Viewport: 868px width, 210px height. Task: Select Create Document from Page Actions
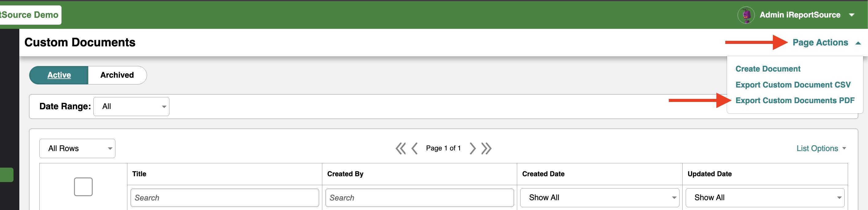(x=768, y=69)
